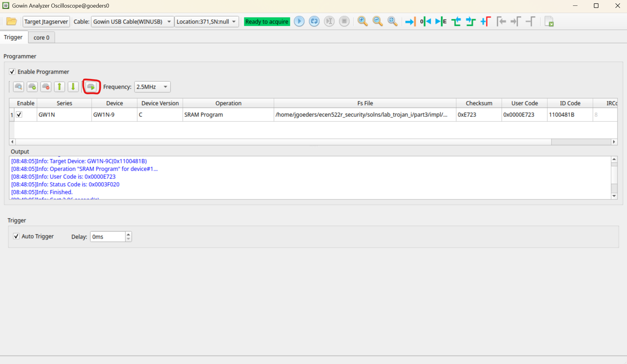627x364 pixels.
Task: Click the 1100481B ID code cell
Action: tap(570, 115)
